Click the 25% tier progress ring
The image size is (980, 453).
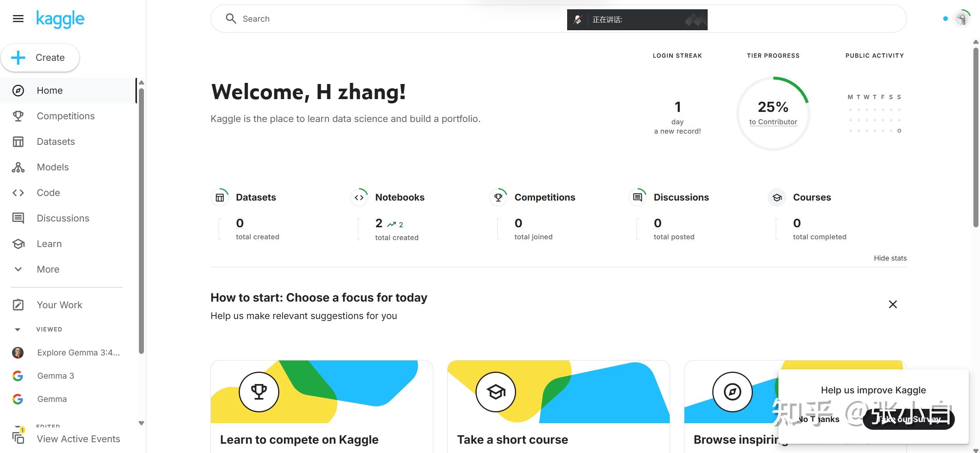click(773, 113)
